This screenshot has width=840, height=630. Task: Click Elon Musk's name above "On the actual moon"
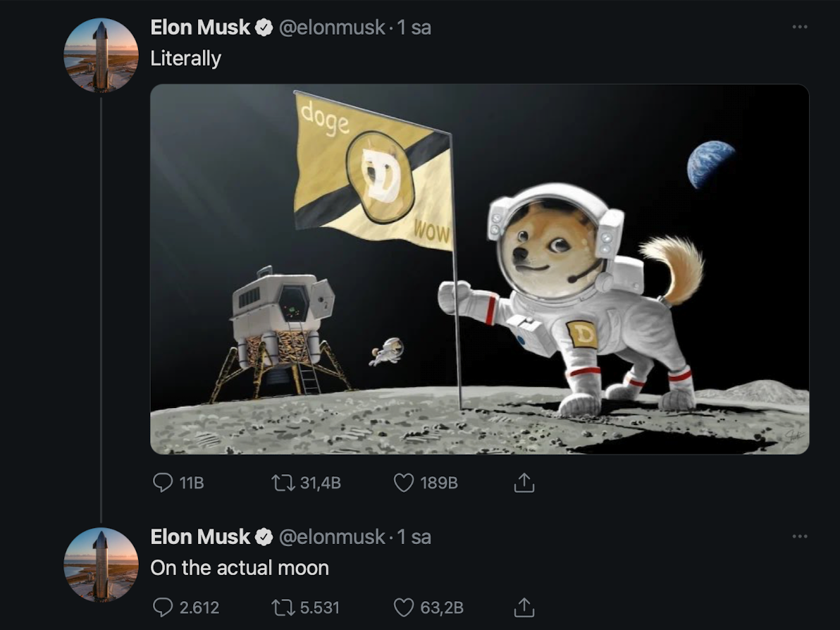pos(200,537)
